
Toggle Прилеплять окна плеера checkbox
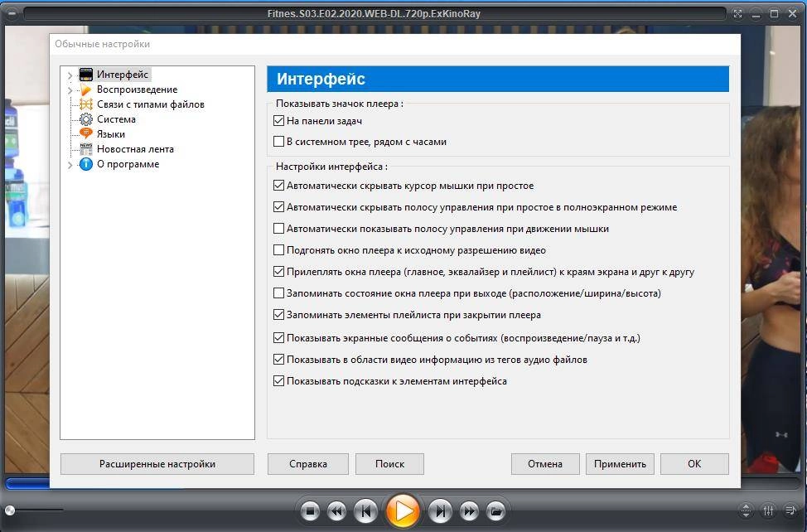pyautogui.click(x=278, y=272)
